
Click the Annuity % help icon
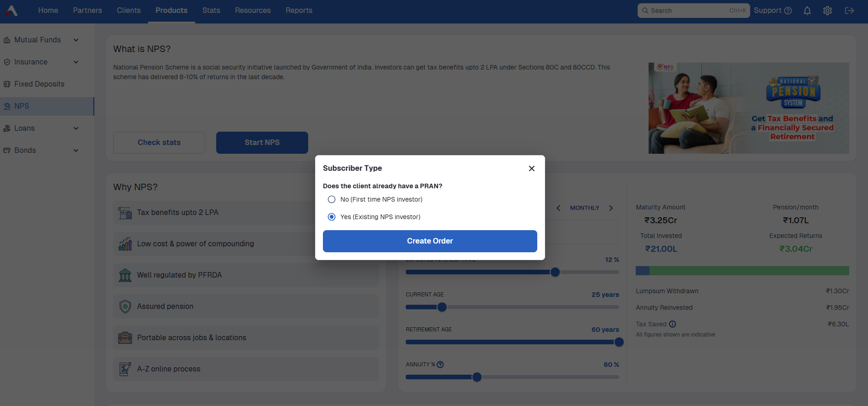pyautogui.click(x=440, y=365)
